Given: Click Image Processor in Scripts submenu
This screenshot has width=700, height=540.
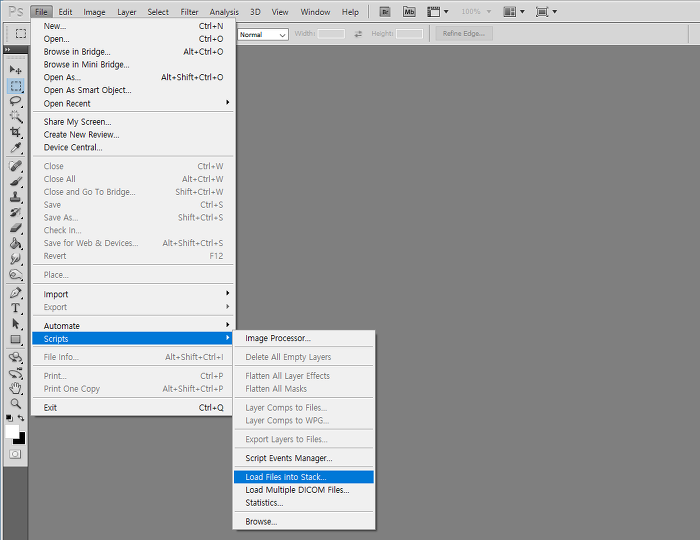Looking at the screenshot, I should pyautogui.click(x=278, y=338).
